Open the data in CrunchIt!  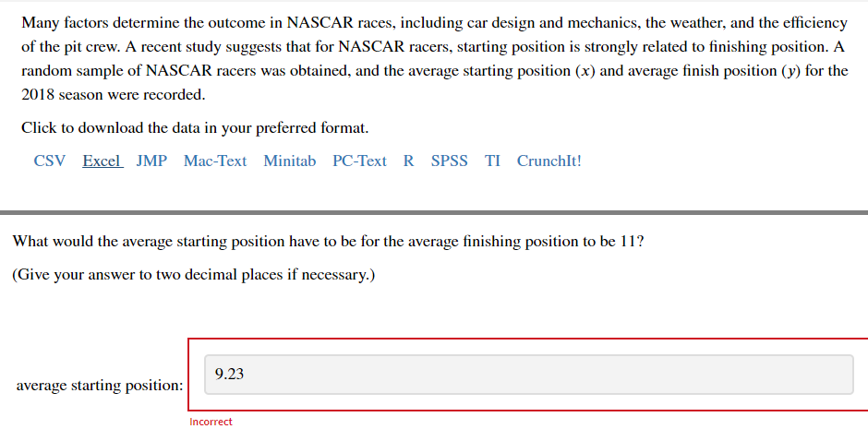[x=549, y=161]
